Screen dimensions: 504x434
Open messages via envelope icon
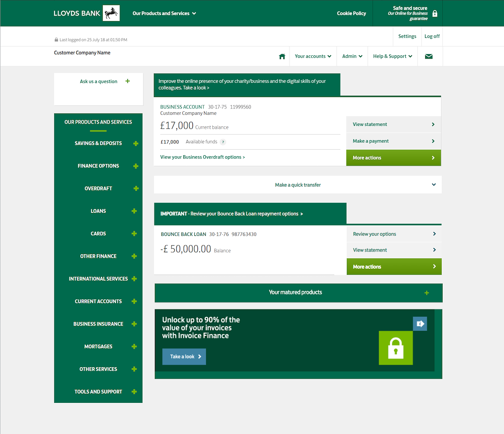click(428, 56)
